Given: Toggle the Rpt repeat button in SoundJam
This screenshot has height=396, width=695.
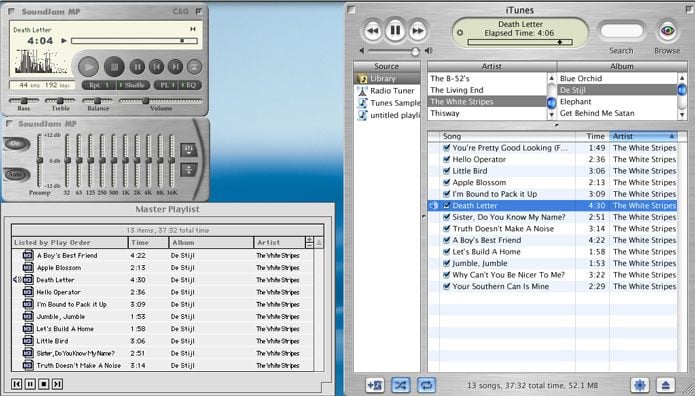Looking at the screenshot, I should pos(98,85).
